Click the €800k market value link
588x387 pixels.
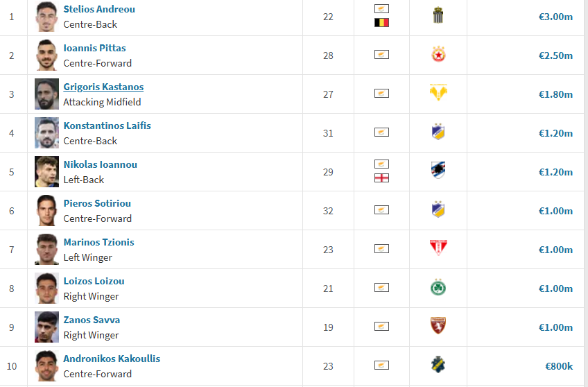click(x=559, y=366)
